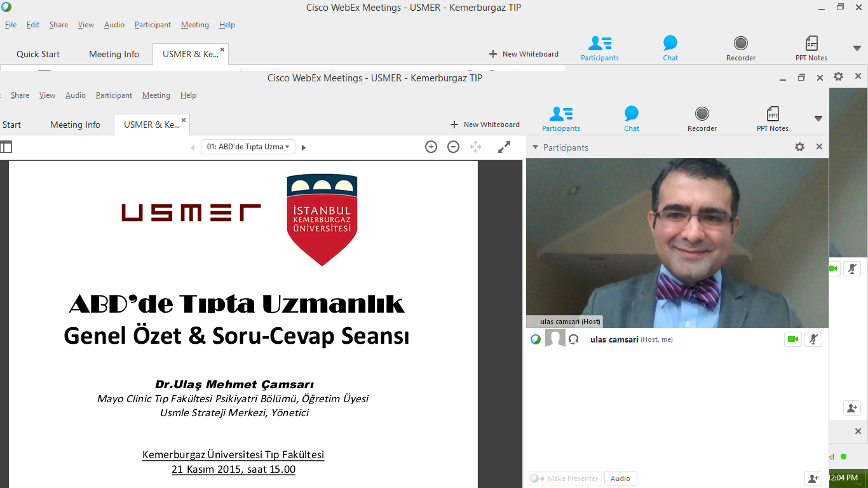The image size is (868, 488).
Task: Open View menu in outer window
Action: pyautogui.click(x=86, y=25)
